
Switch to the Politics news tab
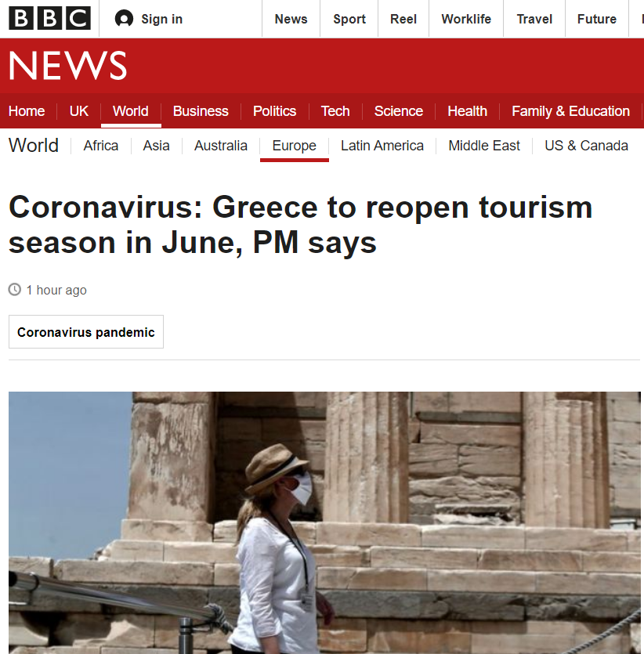tap(274, 111)
